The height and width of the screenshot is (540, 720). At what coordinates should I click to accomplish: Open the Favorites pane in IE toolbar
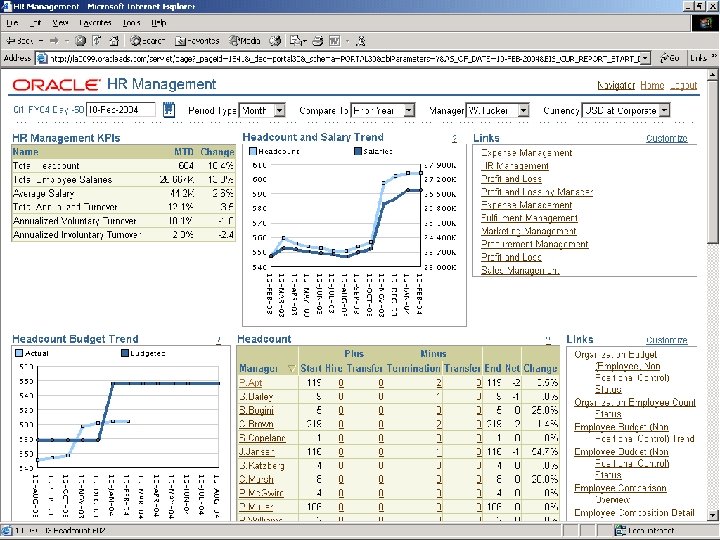(x=197, y=41)
